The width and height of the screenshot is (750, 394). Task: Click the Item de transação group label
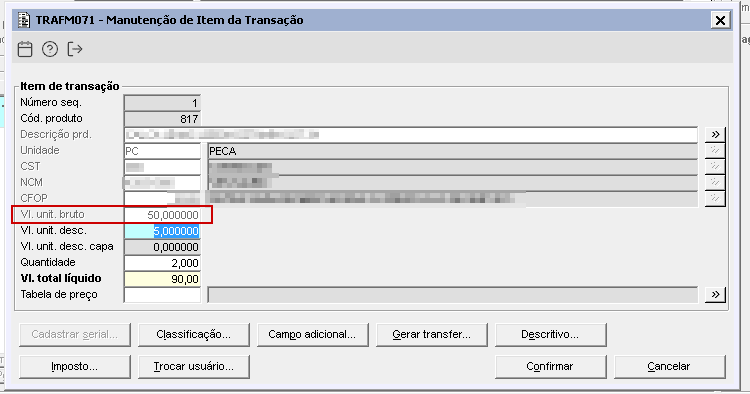pyautogui.click(x=70, y=86)
